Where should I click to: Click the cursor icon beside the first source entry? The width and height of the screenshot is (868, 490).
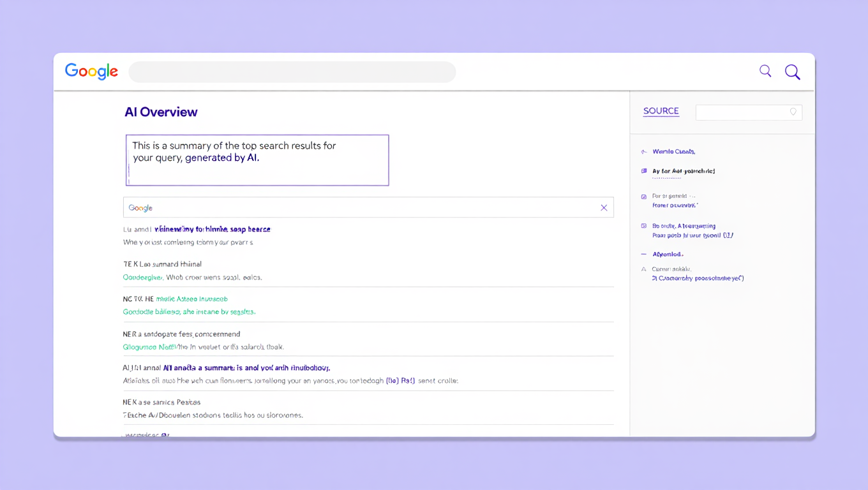tap(644, 151)
